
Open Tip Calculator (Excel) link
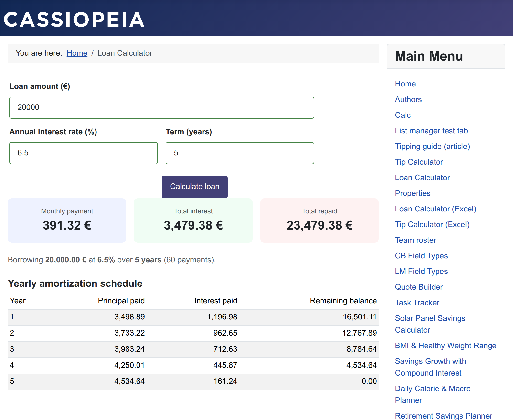click(x=432, y=224)
